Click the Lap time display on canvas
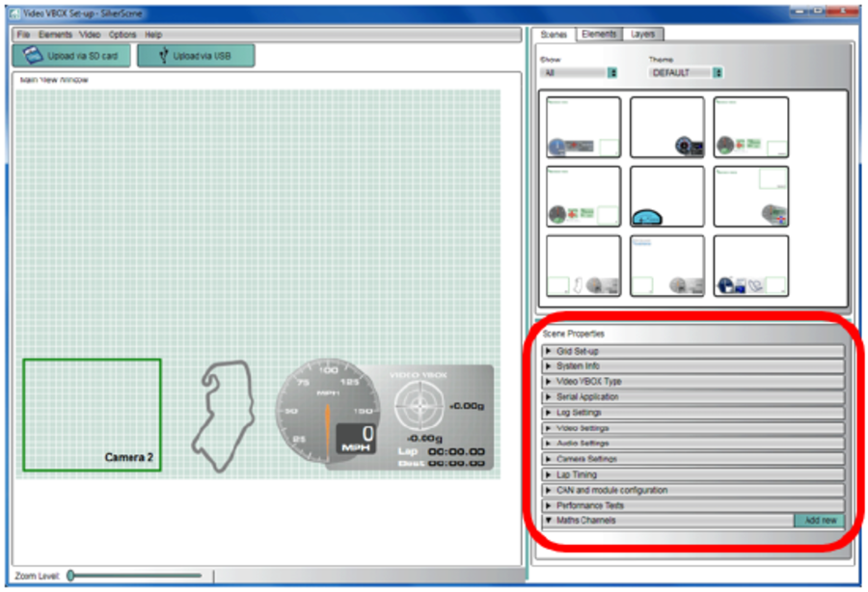Screen dimensions: 868x592 pyautogui.click(x=442, y=451)
